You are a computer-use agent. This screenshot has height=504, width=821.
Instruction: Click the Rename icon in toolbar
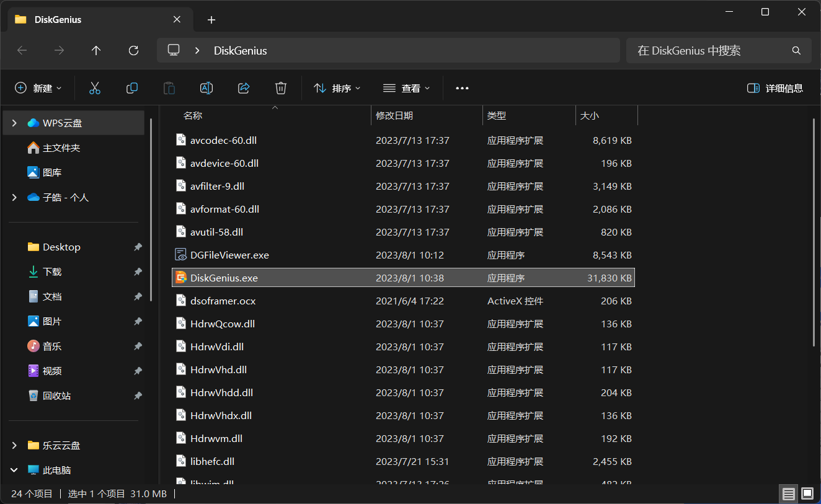tap(206, 88)
